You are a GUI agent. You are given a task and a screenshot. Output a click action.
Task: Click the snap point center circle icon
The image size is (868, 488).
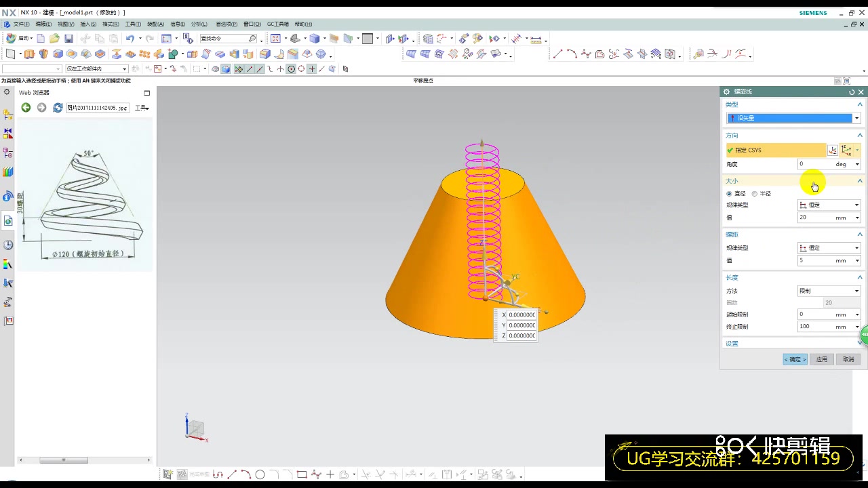click(292, 69)
